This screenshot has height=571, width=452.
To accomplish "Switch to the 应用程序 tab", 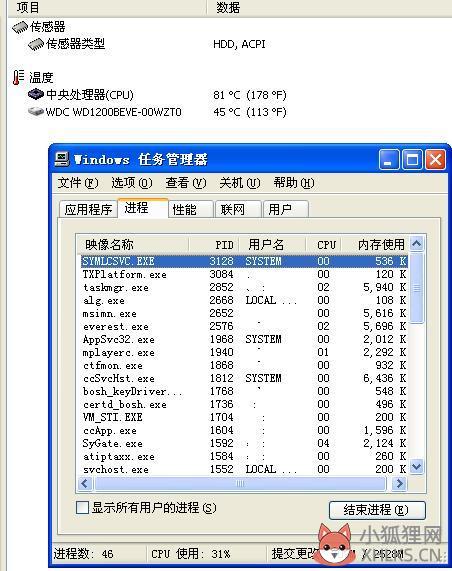I will coord(88,209).
